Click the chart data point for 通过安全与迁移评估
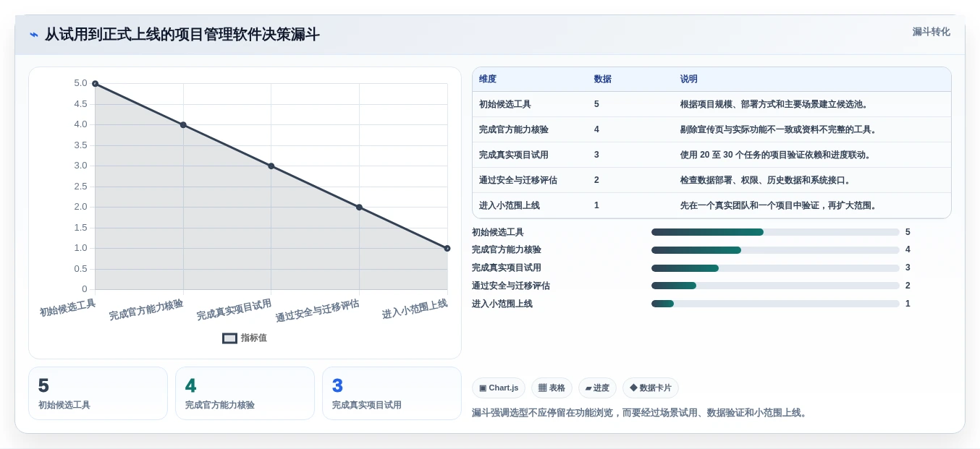 [359, 208]
